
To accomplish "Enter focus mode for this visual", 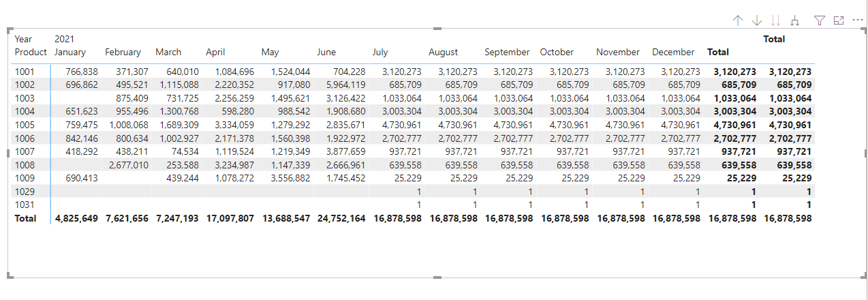I will tap(839, 20).
